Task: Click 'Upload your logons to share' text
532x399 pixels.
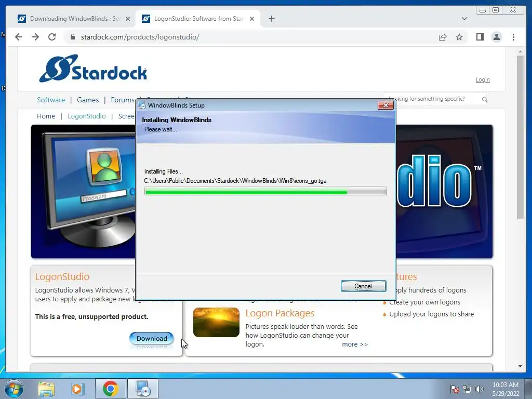Action: (432, 314)
